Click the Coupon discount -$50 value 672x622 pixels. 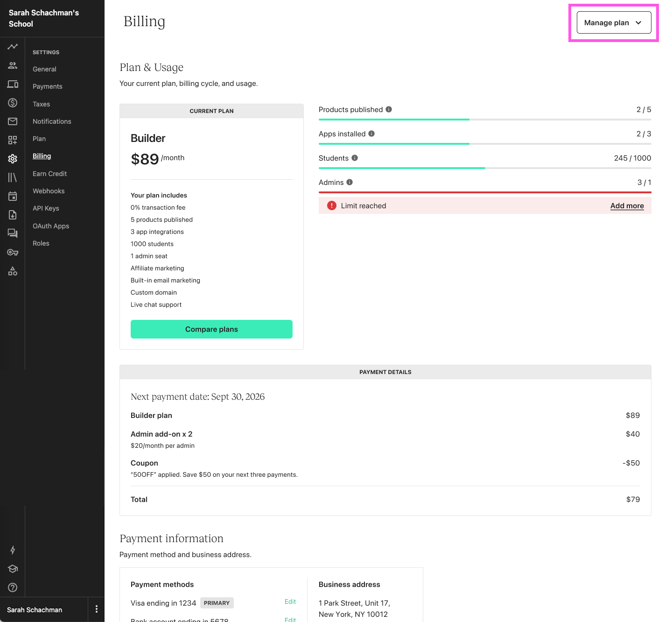click(x=631, y=463)
